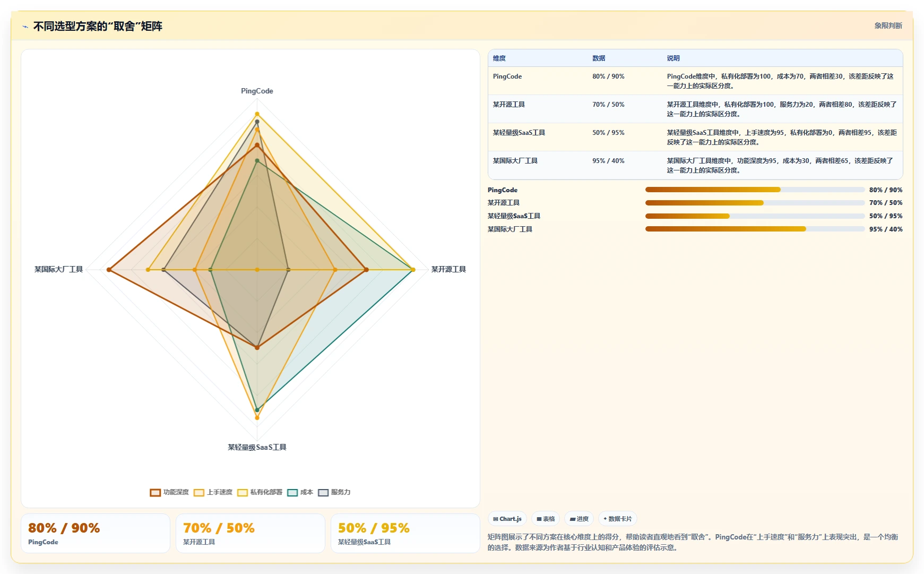Click the 某开源工具 progress bar
This screenshot has width=924, height=574.
click(755, 203)
